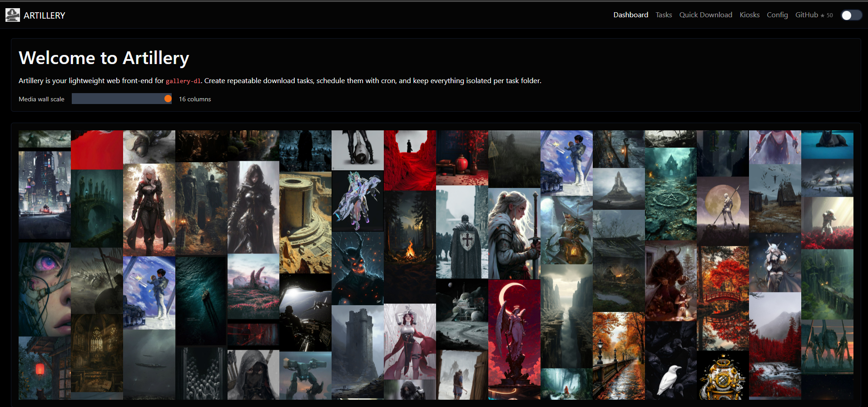Click the GitHub star count
The height and width of the screenshot is (407, 868).
coord(827,15)
